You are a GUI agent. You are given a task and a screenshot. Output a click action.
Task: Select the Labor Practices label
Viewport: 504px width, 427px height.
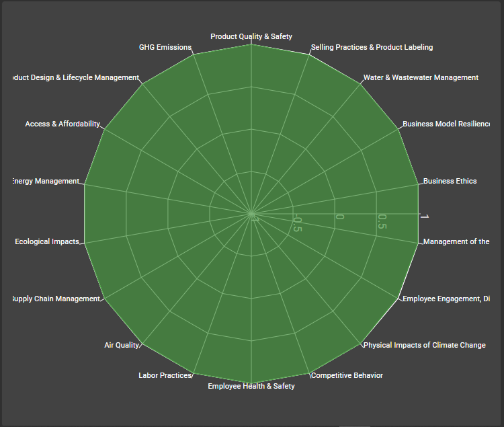coord(165,375)
